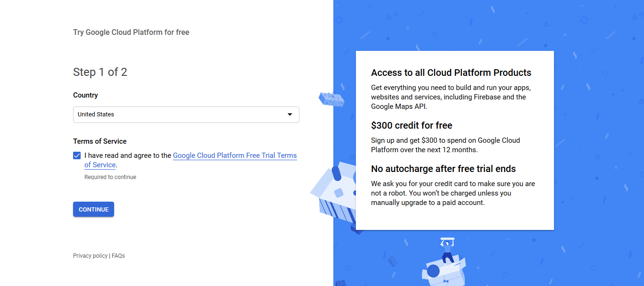Click the paragraph about credit card robot check
This screenshot has height=286, width=644.
coord(453,193)
